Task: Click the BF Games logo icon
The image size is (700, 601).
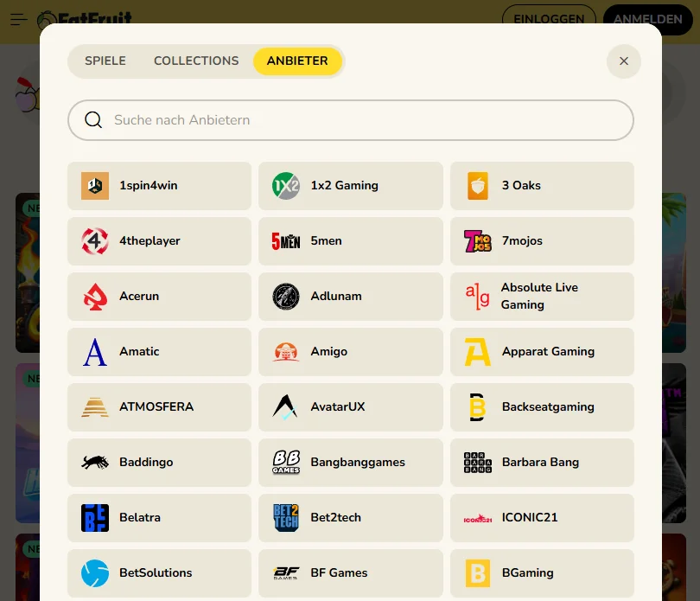Action: (x=286, y=573)
